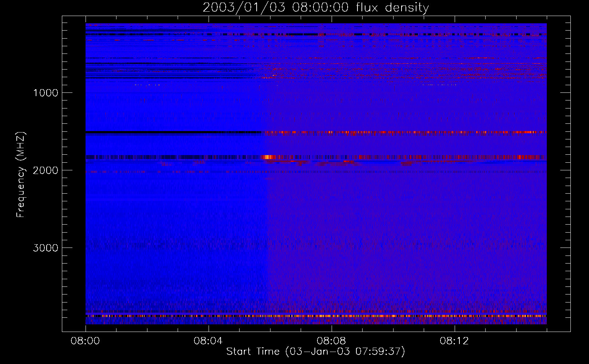Viewport: 589px width, 364px height.
Task: Click the 08:00 time tick label
Action: pyautogui.click(x=85, y=341)
